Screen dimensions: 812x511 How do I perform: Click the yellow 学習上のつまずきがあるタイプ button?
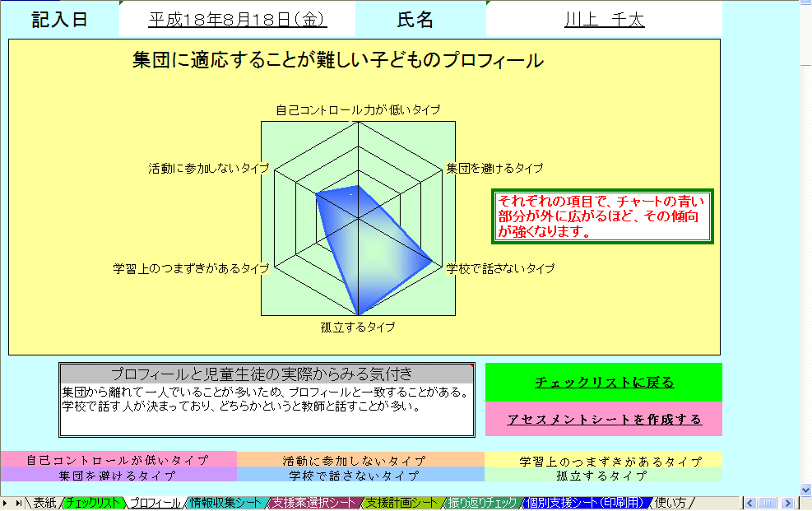point(603,460)
